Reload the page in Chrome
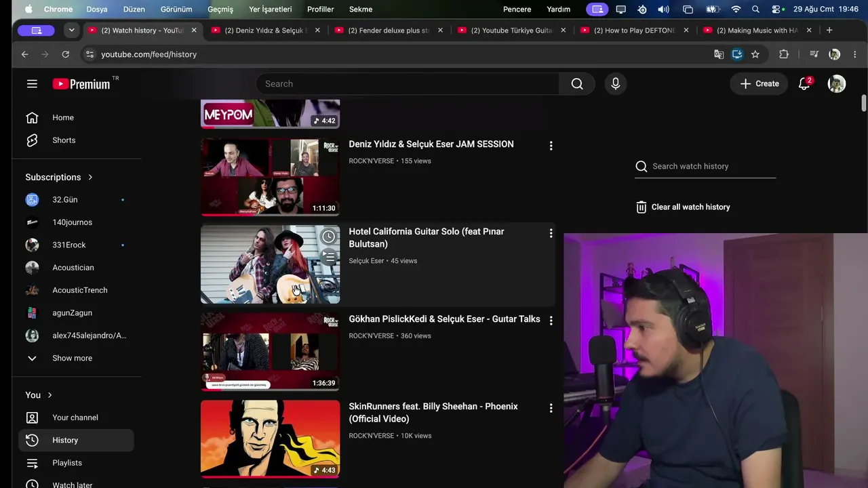Image resolution: width=868 pixels, height=488 pixels. pyautogui.click(x=65, y=54)
